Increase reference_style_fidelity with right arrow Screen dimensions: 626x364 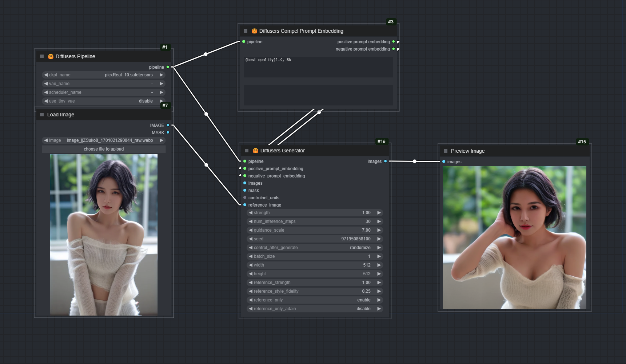pyautogui.click(x=379, y=291)
